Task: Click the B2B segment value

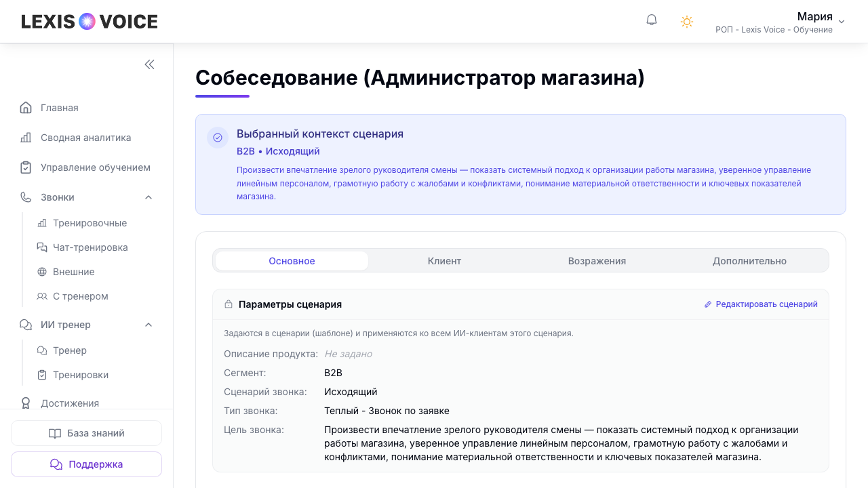Action: 333,373
